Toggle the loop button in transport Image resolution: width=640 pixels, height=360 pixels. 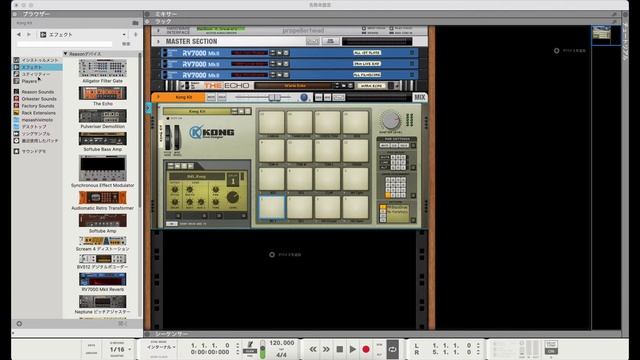pos(392,349)
